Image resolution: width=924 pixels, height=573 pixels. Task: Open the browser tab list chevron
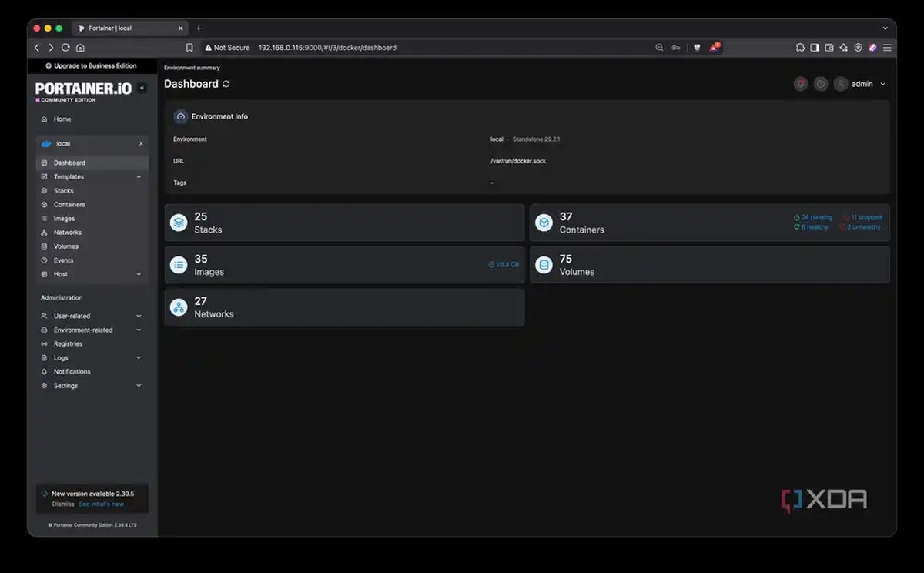[885, 28]
